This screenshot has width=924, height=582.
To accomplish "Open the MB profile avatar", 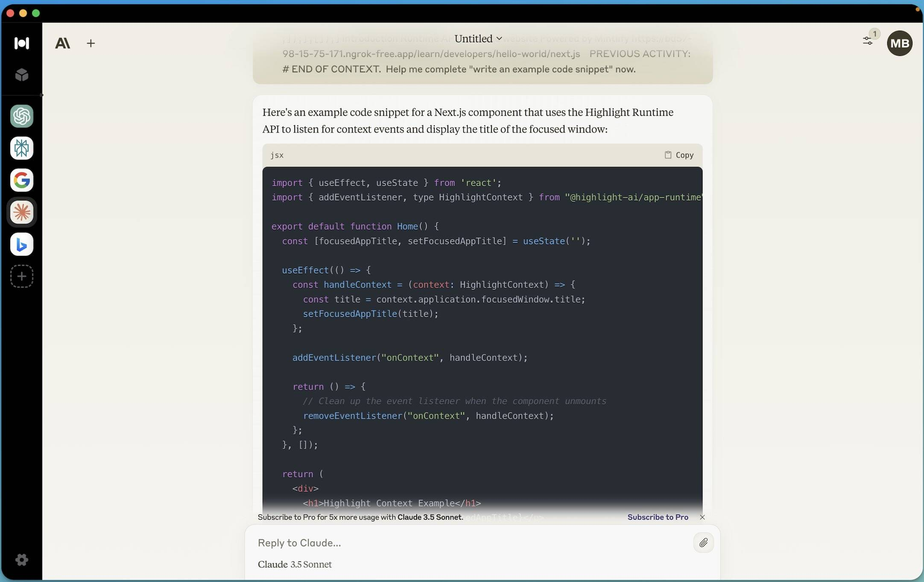I will [x=900, y=43].
